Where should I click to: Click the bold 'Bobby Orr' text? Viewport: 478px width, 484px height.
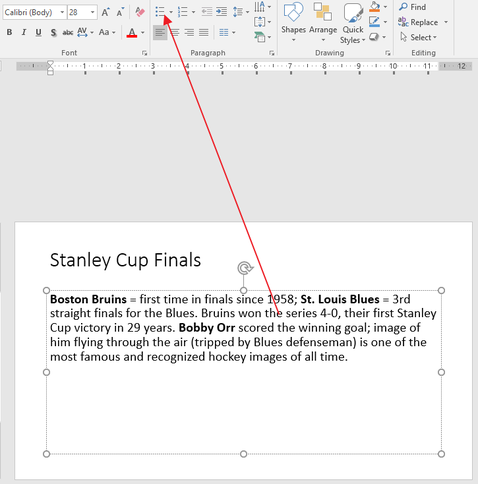click(x=207, y=328)
